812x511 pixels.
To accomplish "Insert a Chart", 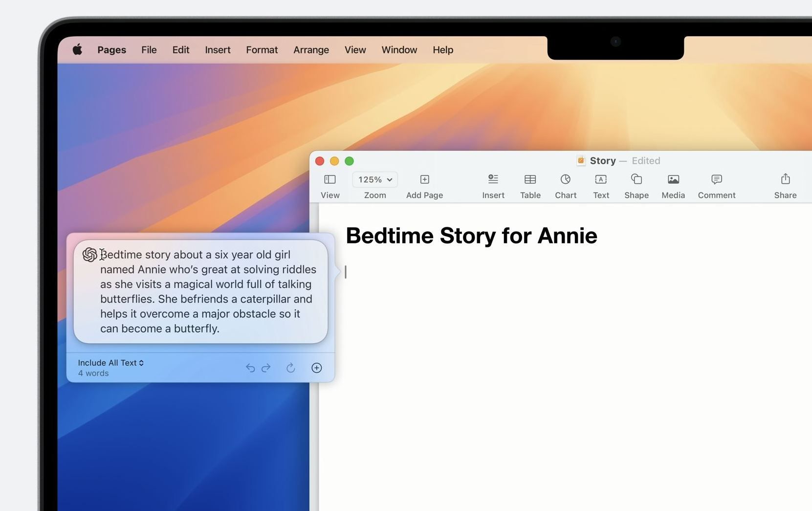I will click(x=565, y=185).
